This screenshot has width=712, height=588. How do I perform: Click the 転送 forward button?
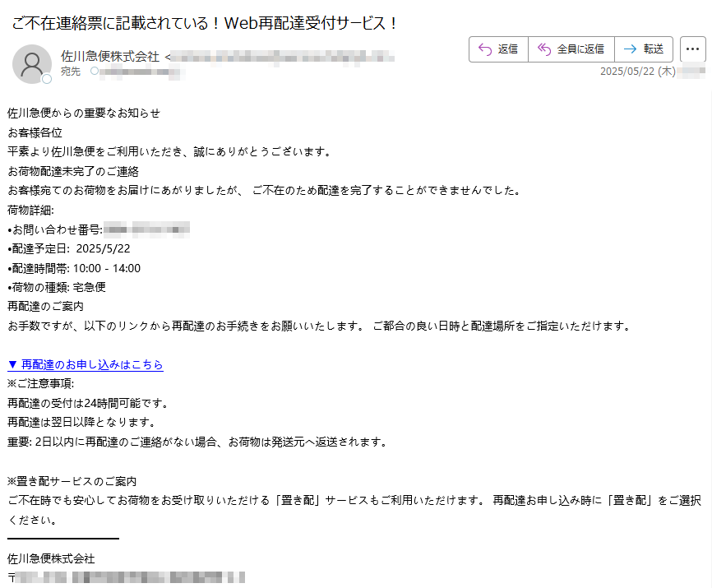(x=644, y=49)
